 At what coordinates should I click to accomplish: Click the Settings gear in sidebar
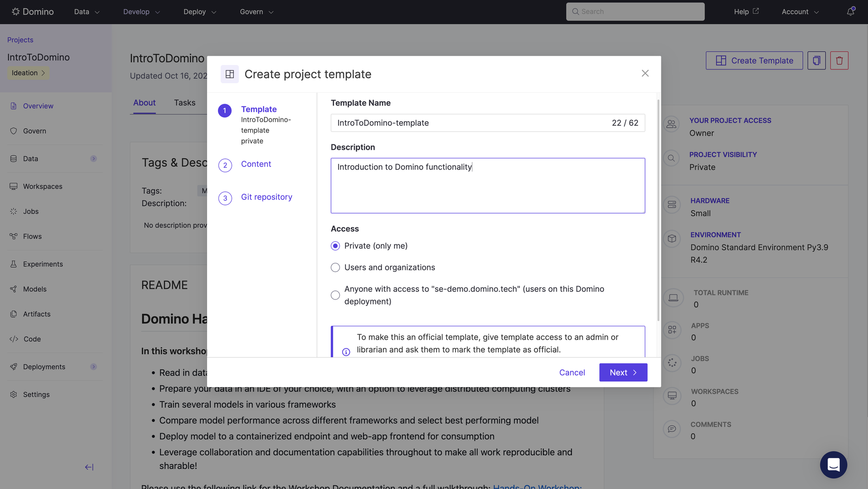pos(14,394)
